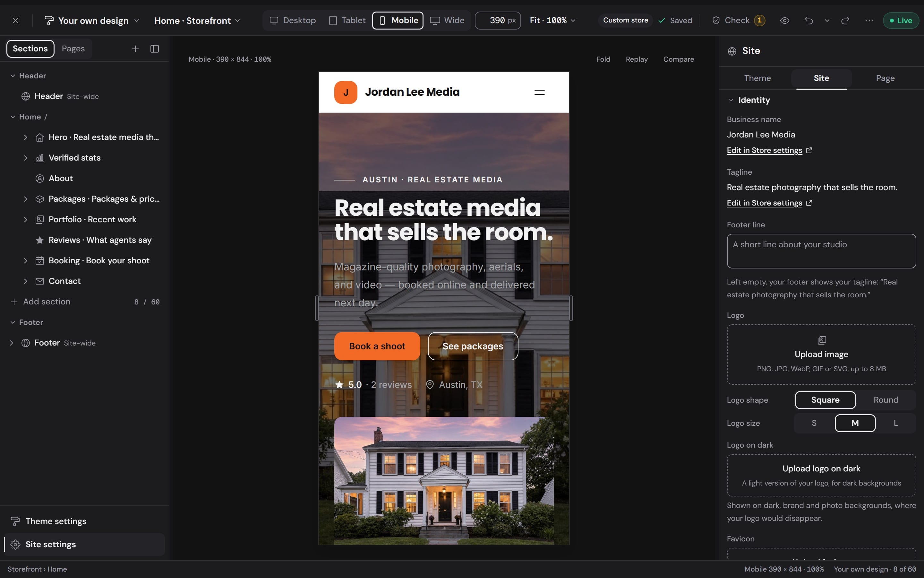Viewport: 924px width, 578px height.
Task: Click the About person icon in section list
Action: 40,179
